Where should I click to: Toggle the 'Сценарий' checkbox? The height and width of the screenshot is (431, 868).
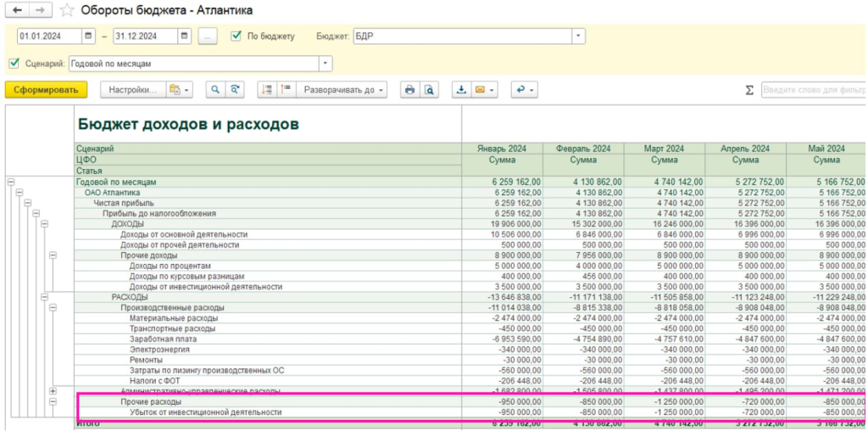click(x=14, y=64)
